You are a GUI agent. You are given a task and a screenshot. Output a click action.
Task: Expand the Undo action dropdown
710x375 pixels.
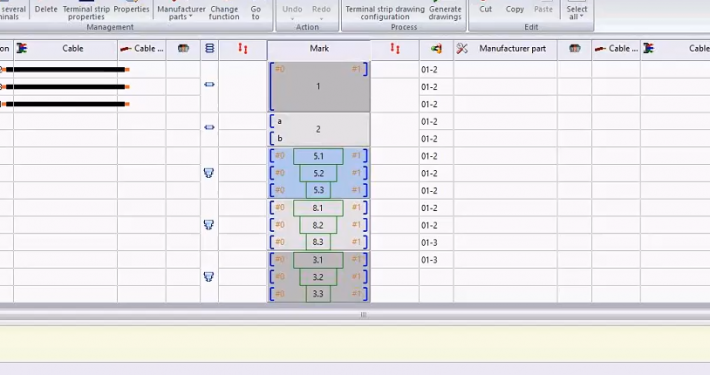[292, 19]
